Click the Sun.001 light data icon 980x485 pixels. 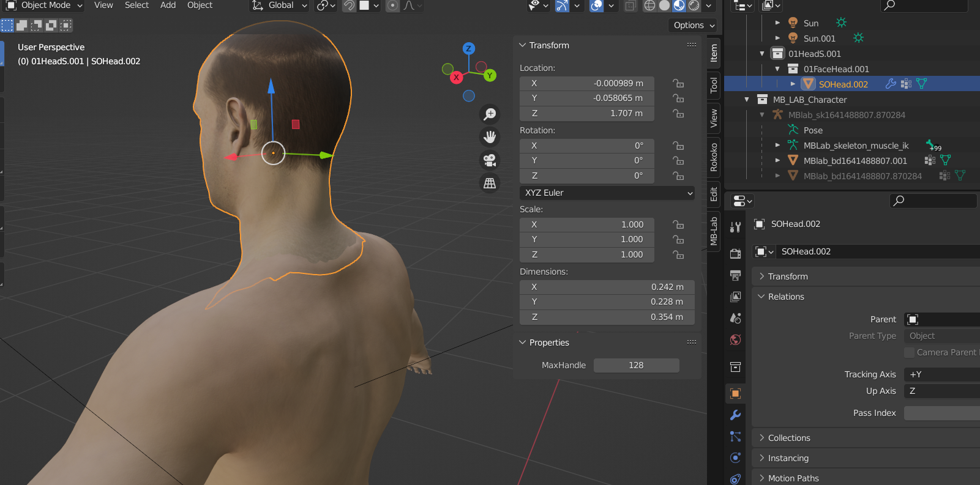(x=859, y=38)
